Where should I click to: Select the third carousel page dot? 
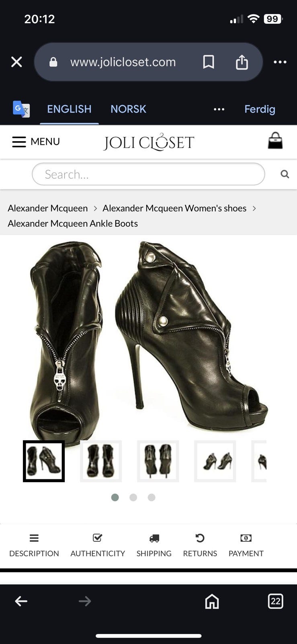(x=152, y=497)
